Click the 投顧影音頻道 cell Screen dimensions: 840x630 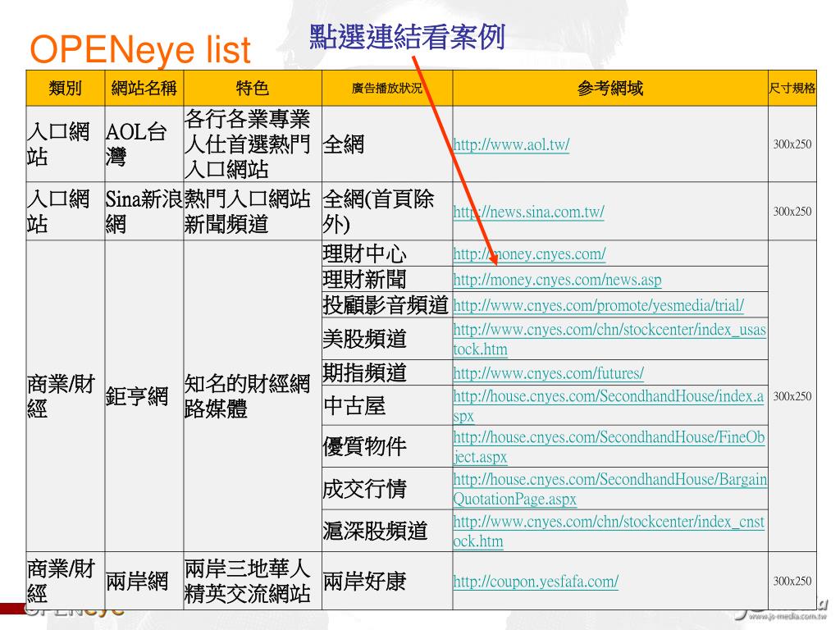(387, 305)
